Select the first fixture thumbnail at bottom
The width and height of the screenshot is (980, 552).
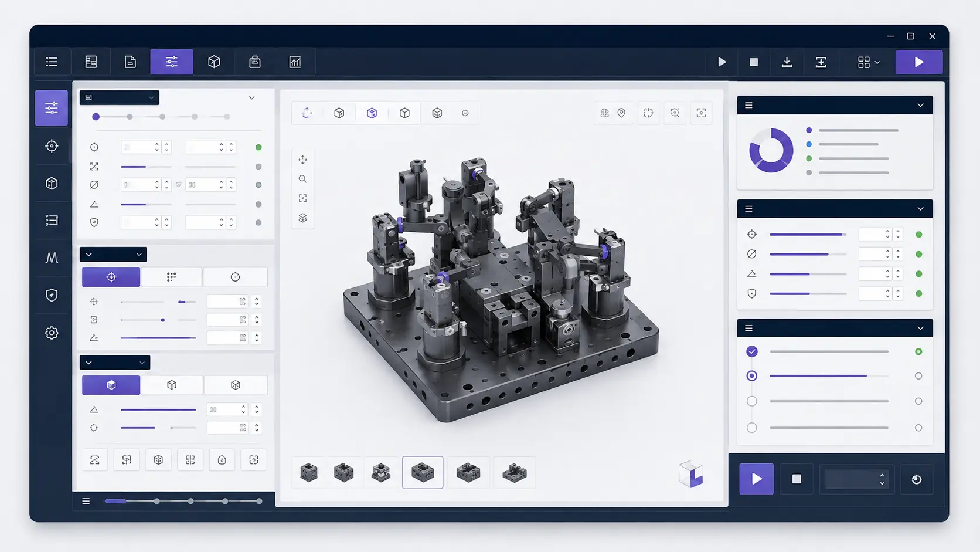(x=309, y=472)
